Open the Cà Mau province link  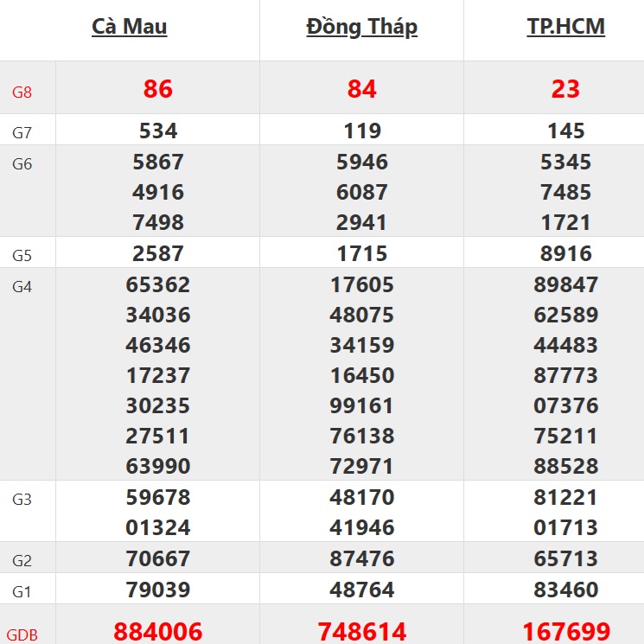click(130, 27)
